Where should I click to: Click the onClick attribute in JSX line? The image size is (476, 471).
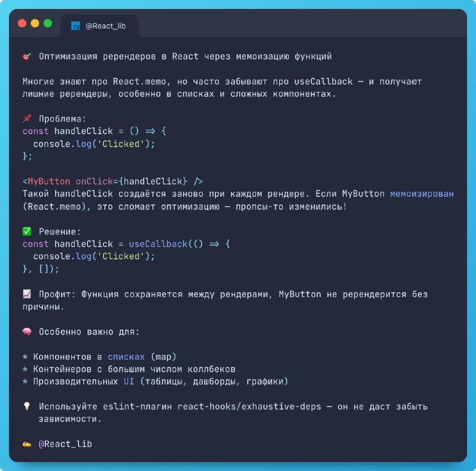(94, 182)
